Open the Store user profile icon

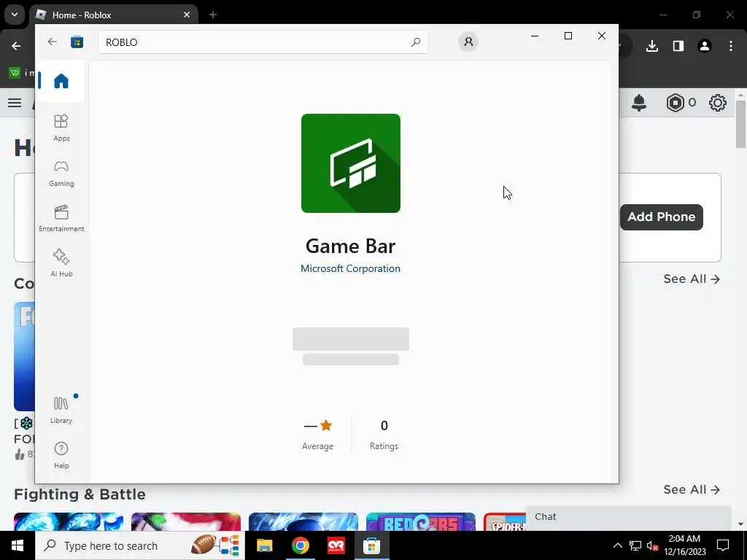click(x=468, y=42)
